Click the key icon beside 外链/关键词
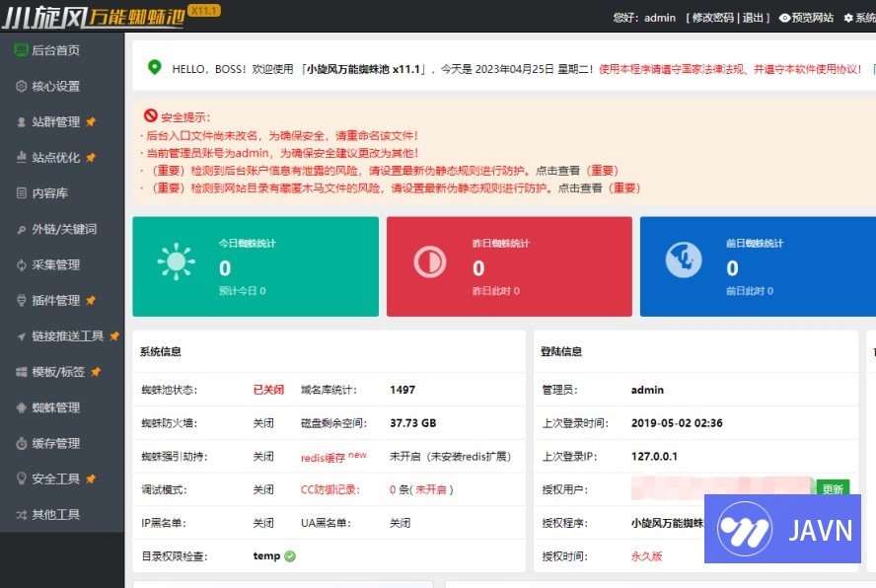 click(22, 229)
